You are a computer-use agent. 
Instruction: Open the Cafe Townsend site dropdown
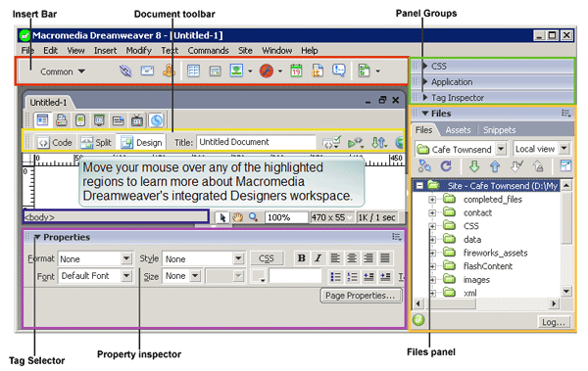tap(501, 149)
